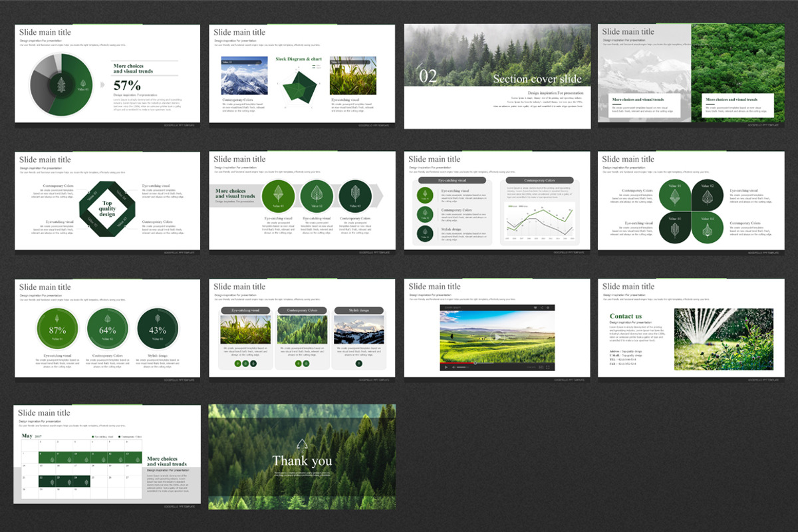Click the May month label on the calendar slide
Image resolution: width=798 pixels, height=532 pixels.
27,436
